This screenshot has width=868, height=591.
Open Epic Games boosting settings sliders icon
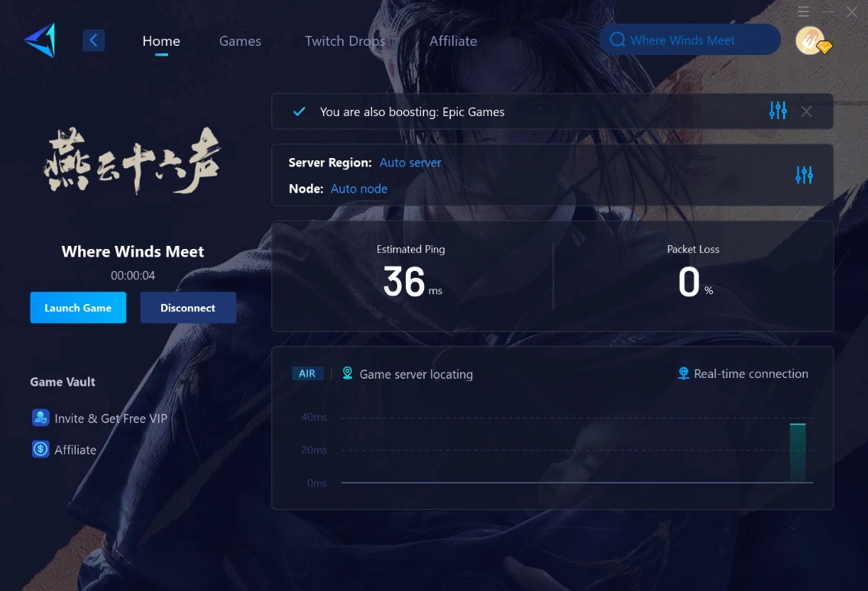778,111
